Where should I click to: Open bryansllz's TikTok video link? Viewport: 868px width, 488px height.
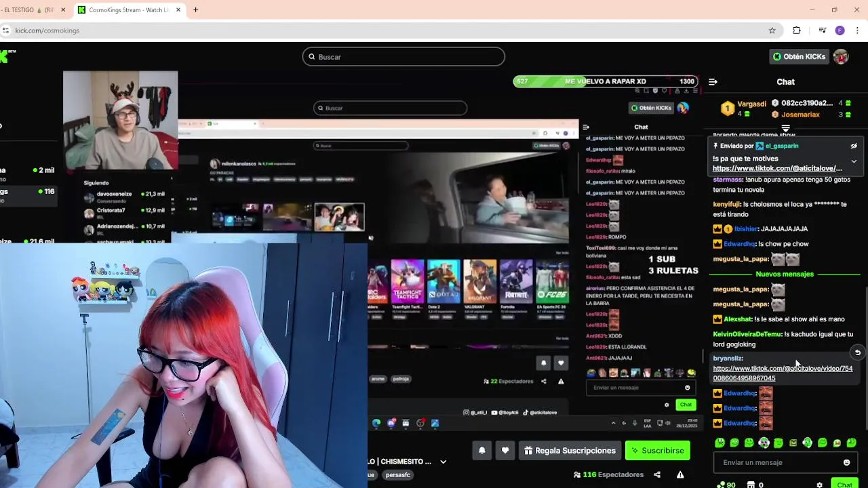(x=783, y=373)
